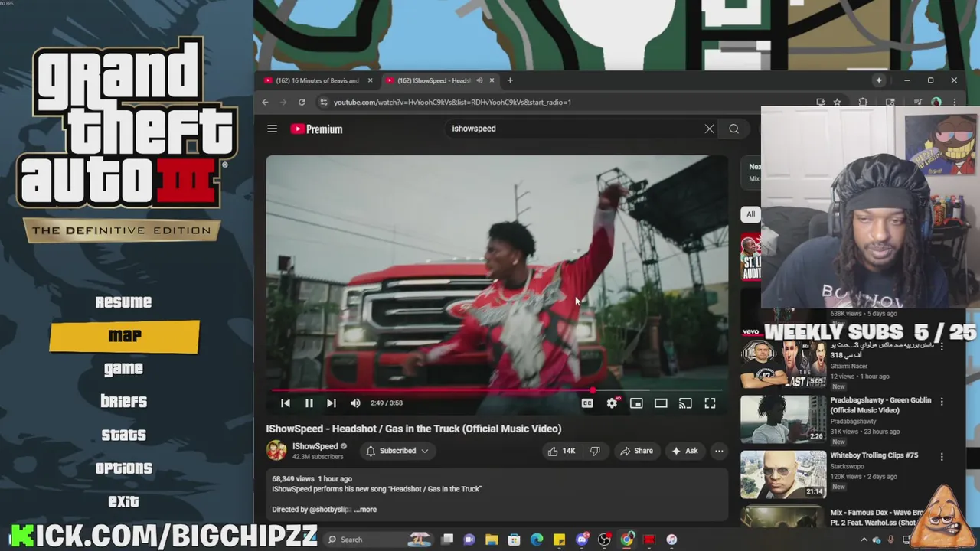Go back in the browser
This screenshot has width=980, height=551.
coord(265,102)
